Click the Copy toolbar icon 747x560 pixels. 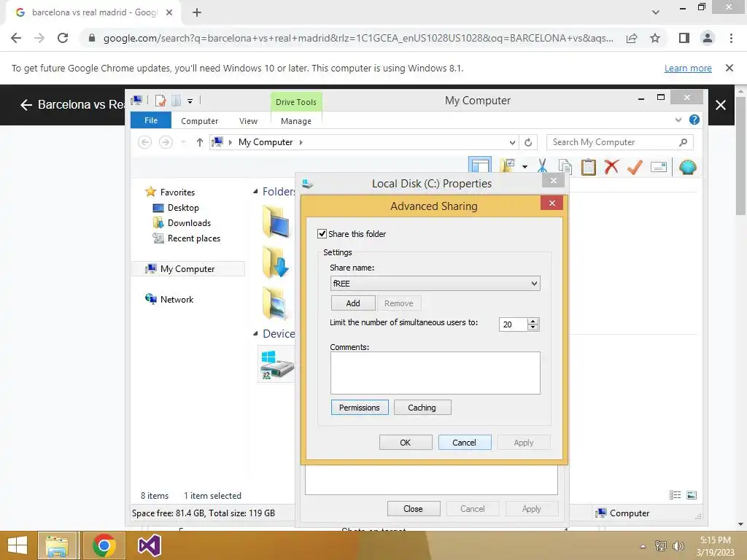565,167
